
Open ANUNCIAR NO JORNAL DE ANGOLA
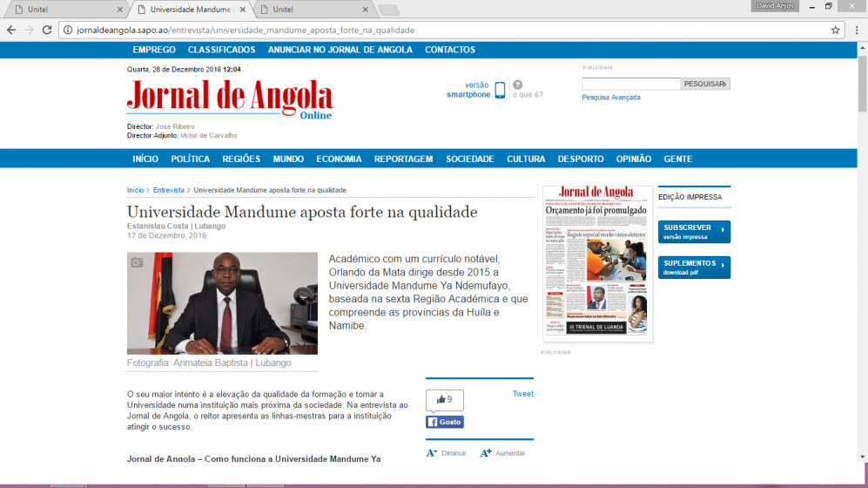pos(340,50)
